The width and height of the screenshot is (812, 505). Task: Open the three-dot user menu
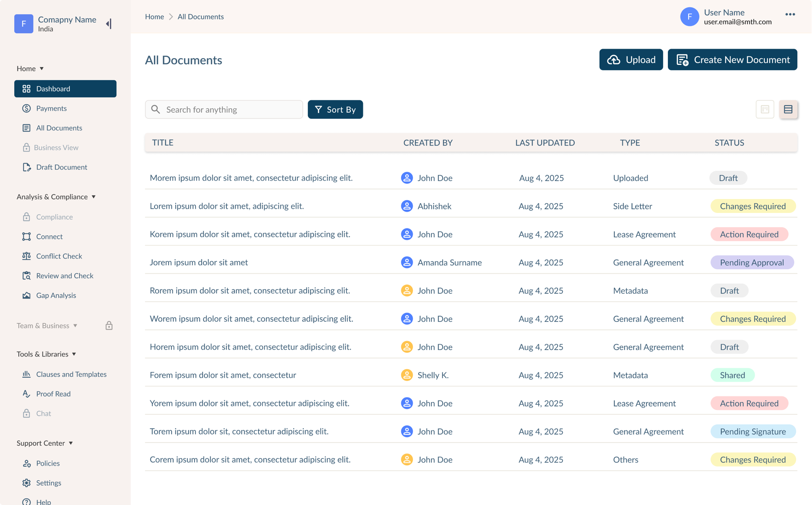pyautogui.click(x=790, y=14)
